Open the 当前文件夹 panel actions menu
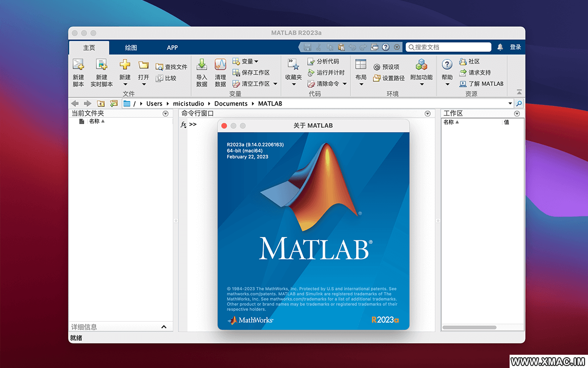 pyautogui.click(x=166, y=113)
